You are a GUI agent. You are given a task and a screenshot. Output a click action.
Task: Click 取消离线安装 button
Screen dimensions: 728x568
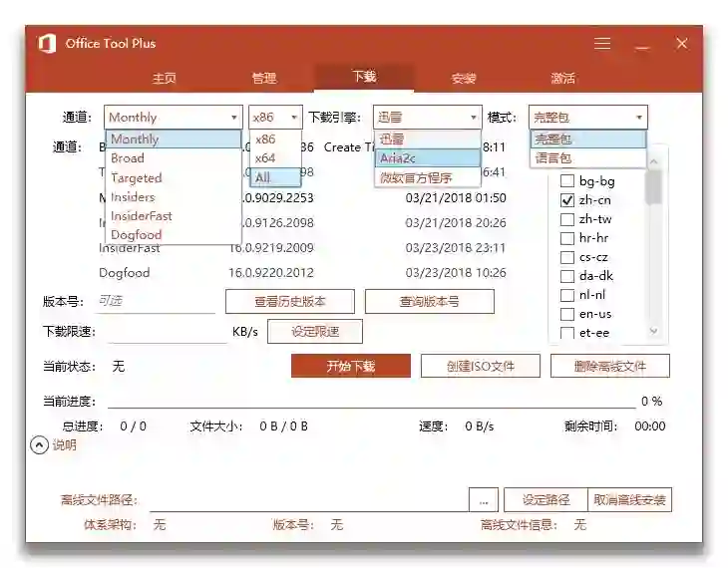(x=629, y=500)
